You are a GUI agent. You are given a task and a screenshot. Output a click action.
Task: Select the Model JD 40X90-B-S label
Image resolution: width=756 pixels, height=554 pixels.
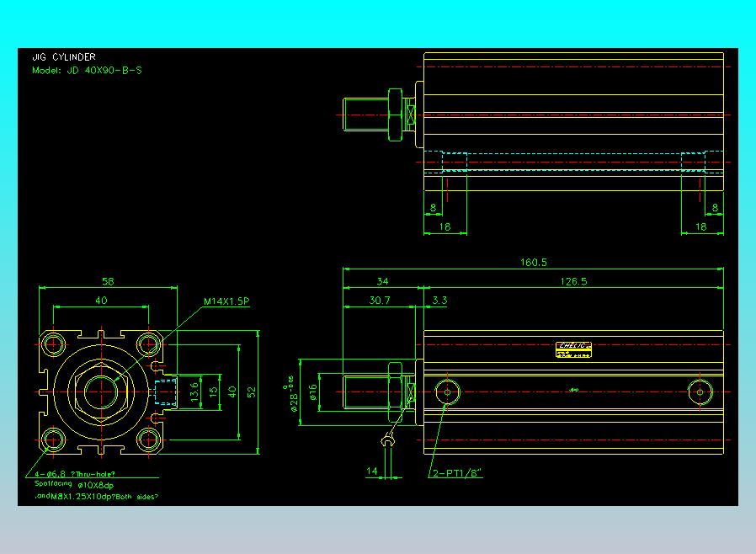point(86,71)
